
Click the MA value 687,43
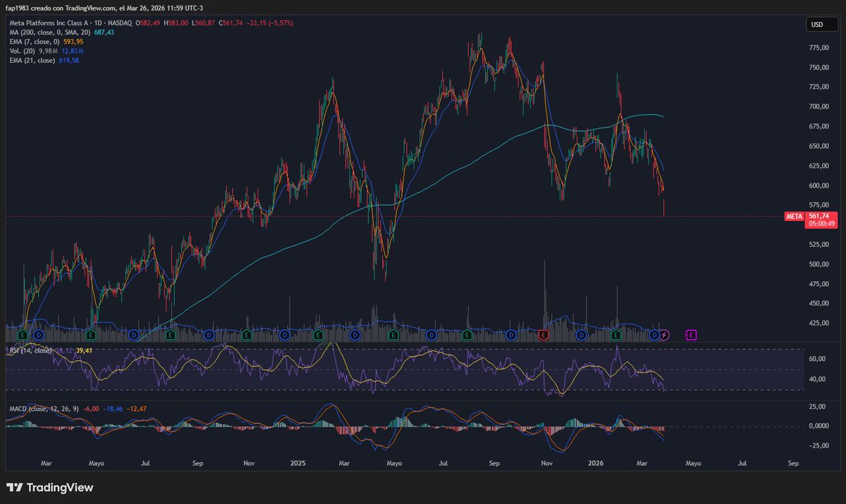tap(104, 32)
